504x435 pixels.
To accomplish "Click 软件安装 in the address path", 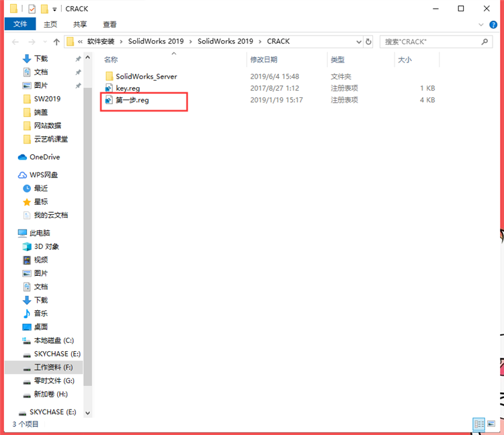I will [x=101, y=42].
